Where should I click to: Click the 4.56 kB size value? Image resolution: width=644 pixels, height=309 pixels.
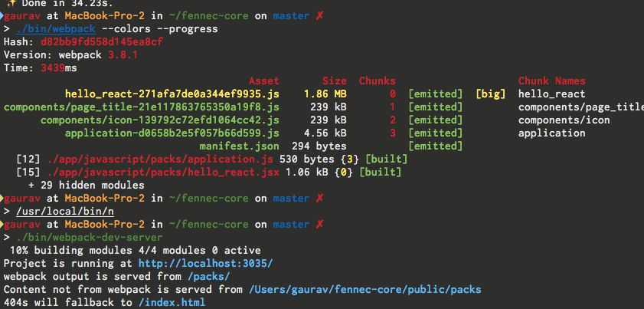(325, 133)
